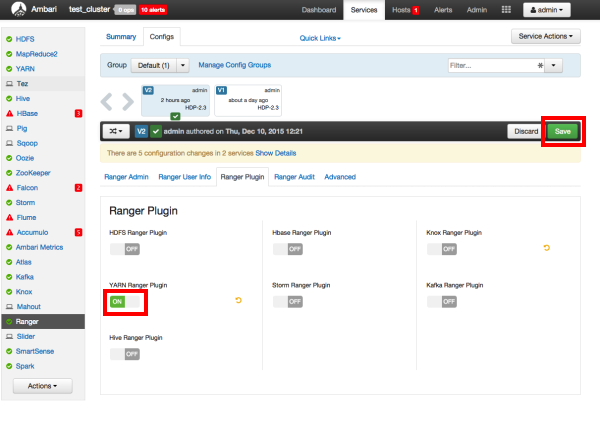Viewport: 600px width, 433px height.
Task: Select the V1 version card
Action: 248,100
